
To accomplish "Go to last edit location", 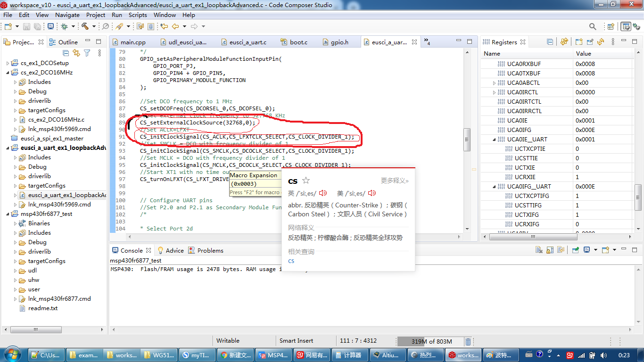I will [x=165, y=27].
